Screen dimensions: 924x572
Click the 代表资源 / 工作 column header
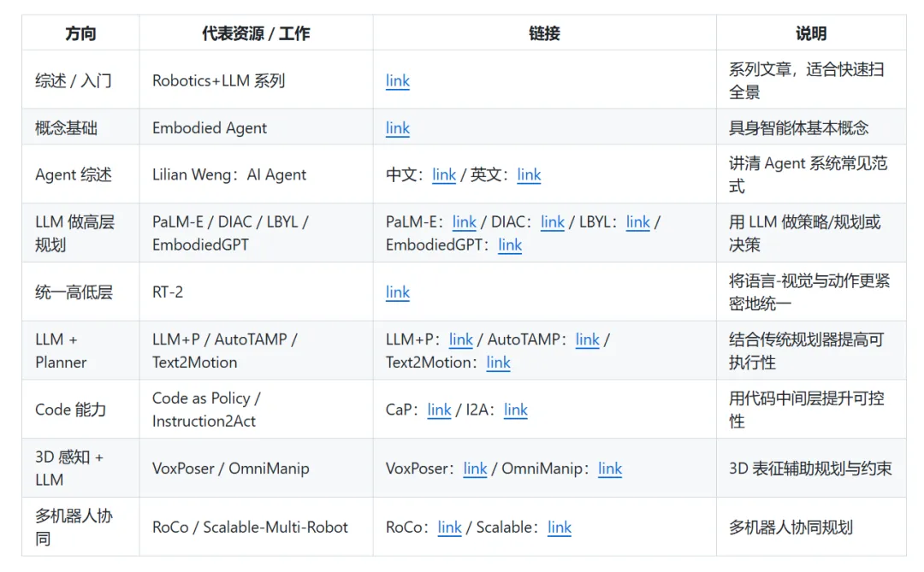coord(256,33)
